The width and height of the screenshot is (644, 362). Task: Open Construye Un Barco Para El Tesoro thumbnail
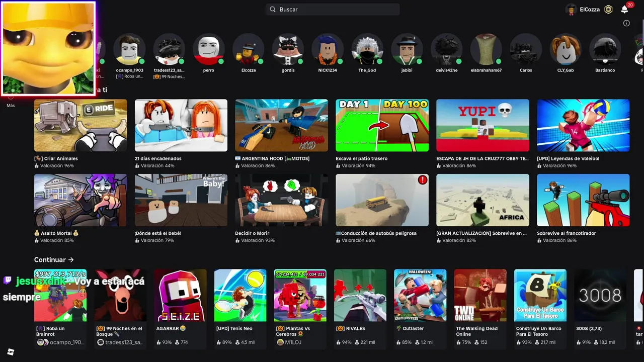[540, 295]
